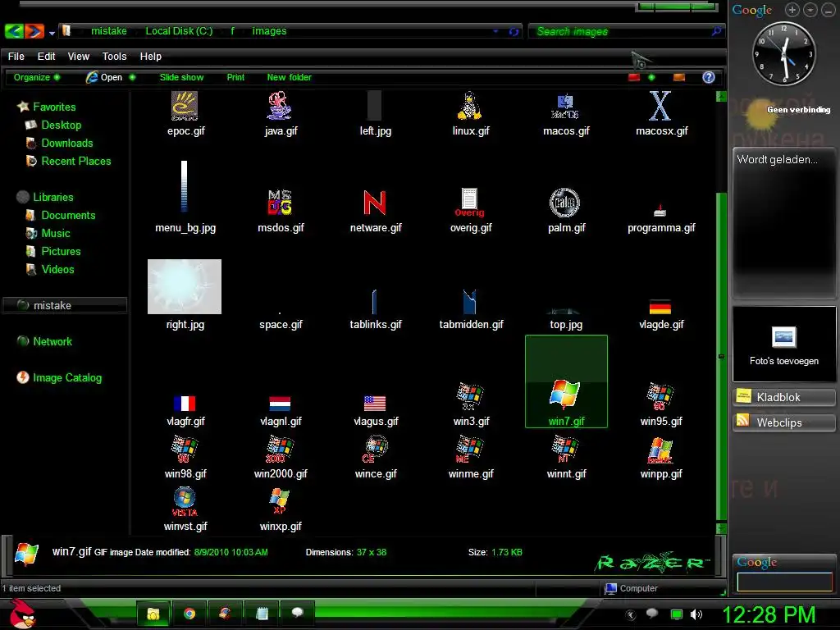This screenshot has width=840, height=630.
Task: Open the Tools menu
Action: pyautogui.click(x=114, y=57)
